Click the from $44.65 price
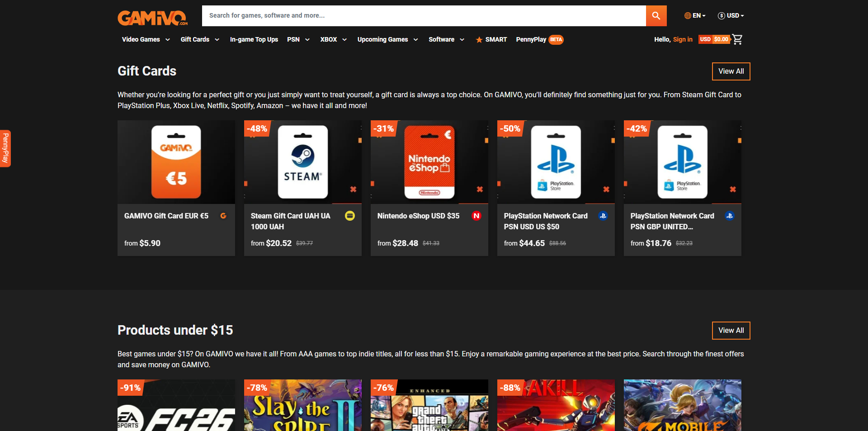This screenshot has width=868, height=431. click(524, 243)
